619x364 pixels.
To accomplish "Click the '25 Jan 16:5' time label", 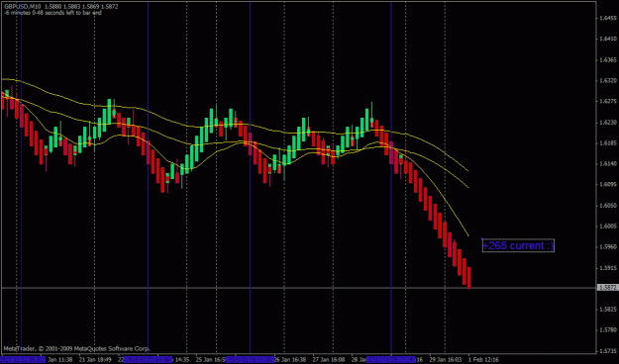I will coord(210,360).
